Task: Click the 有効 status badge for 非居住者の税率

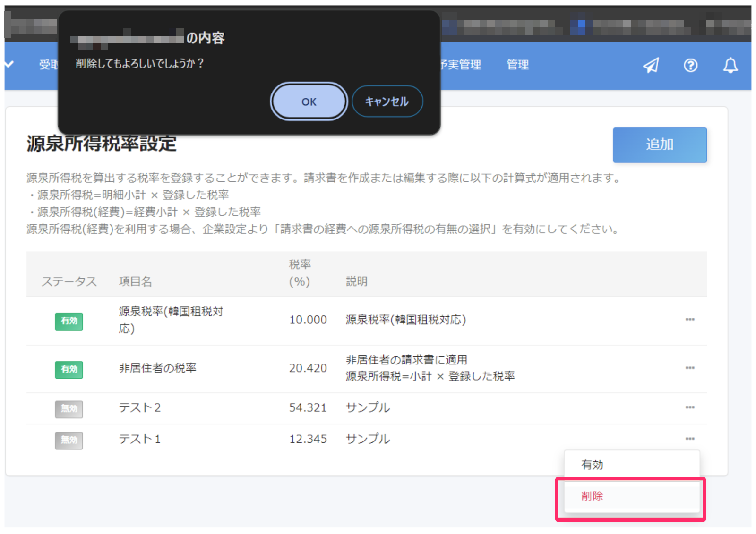Action: (69, 369)
